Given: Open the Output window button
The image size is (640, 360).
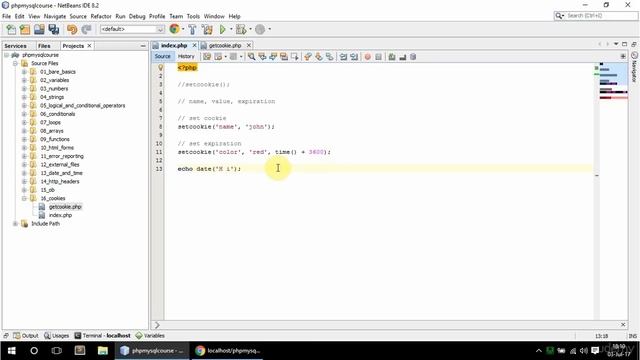Looking at the screenshot, I should coord(26,336).
